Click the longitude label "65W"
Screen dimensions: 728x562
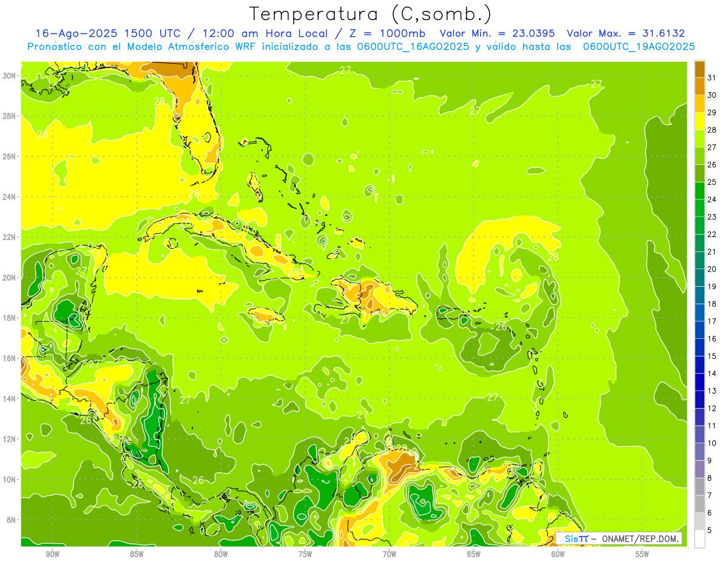[474, 554]
